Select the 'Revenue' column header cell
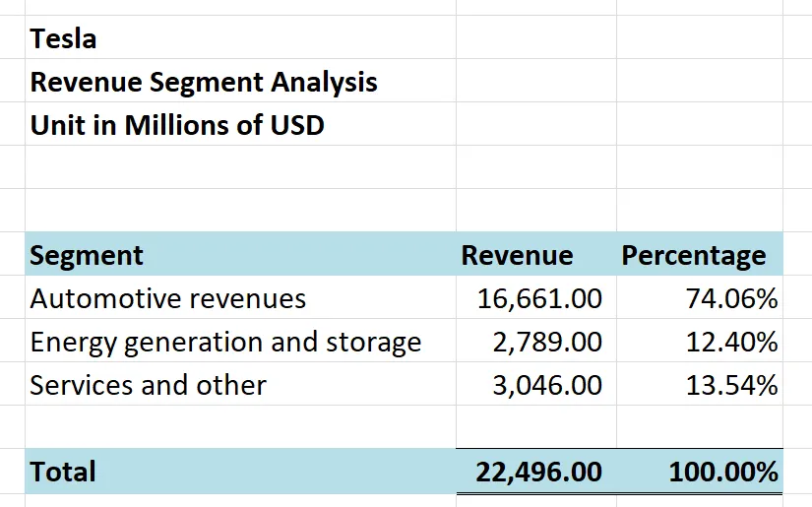 point(536,254)
